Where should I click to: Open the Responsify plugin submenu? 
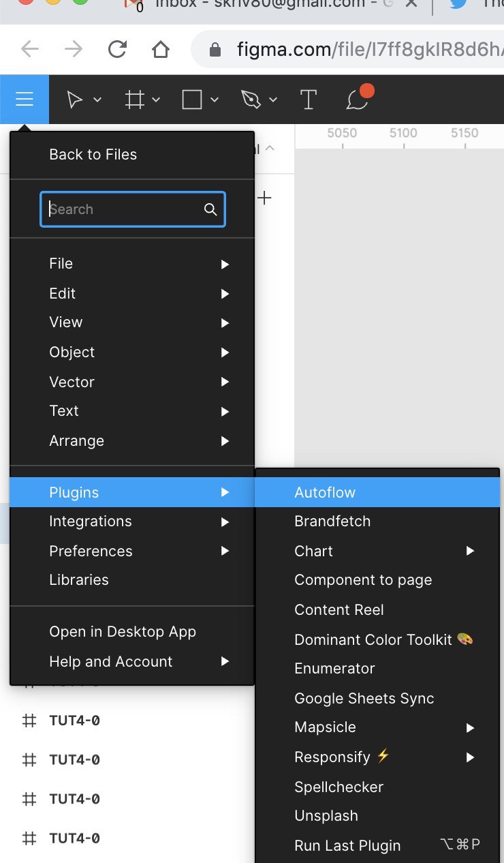(x=377, y=757)
